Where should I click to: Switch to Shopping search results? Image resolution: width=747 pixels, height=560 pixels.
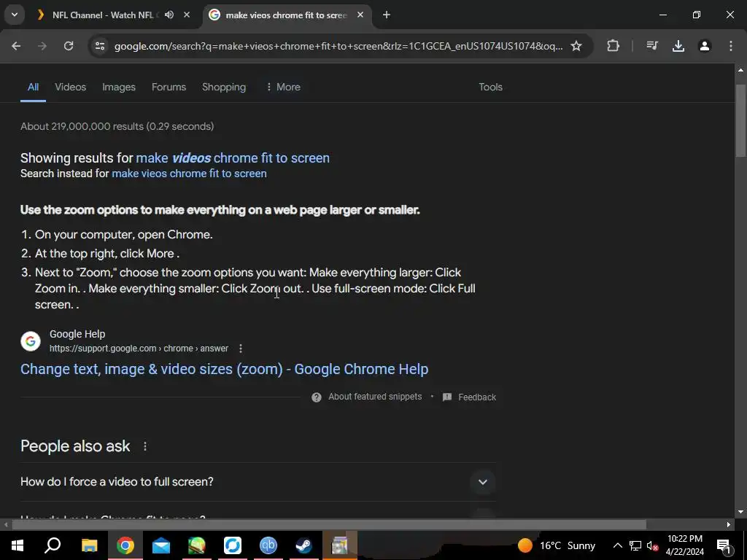224,87
